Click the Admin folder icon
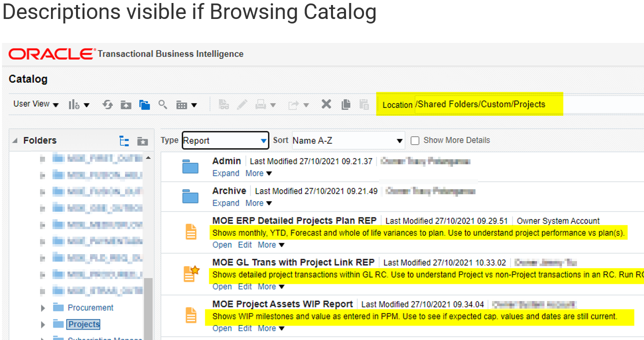This screenshot has width=644, height=340. coord(190,167)
